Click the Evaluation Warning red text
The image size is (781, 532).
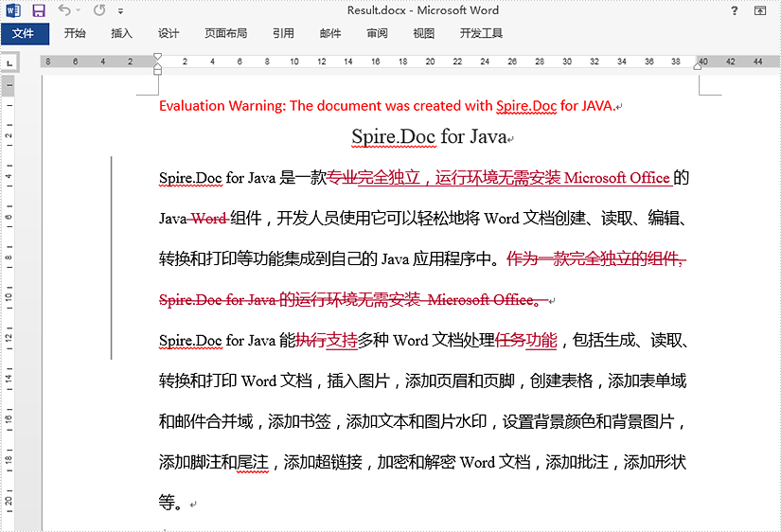(x=387, y=106)
